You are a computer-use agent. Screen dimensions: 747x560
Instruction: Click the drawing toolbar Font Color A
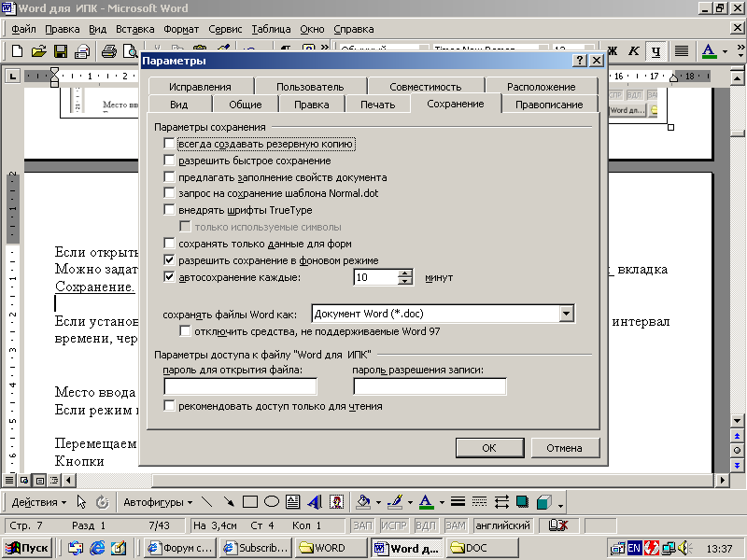click(x=426, y=502)
